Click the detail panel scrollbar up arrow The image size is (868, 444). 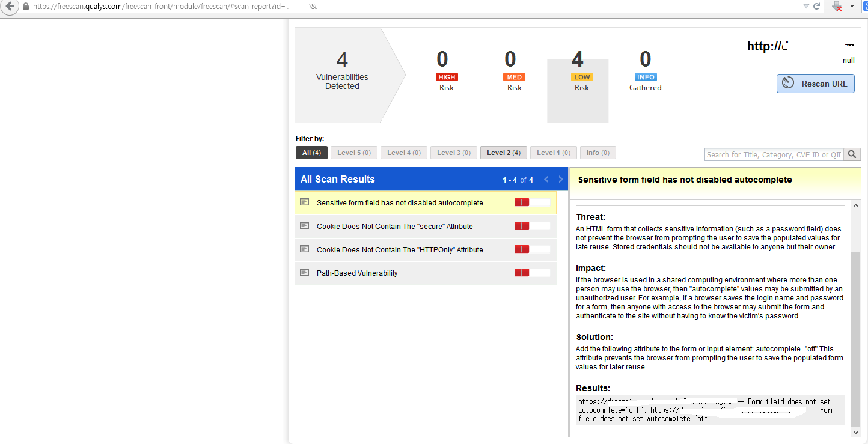click(856, 205)
